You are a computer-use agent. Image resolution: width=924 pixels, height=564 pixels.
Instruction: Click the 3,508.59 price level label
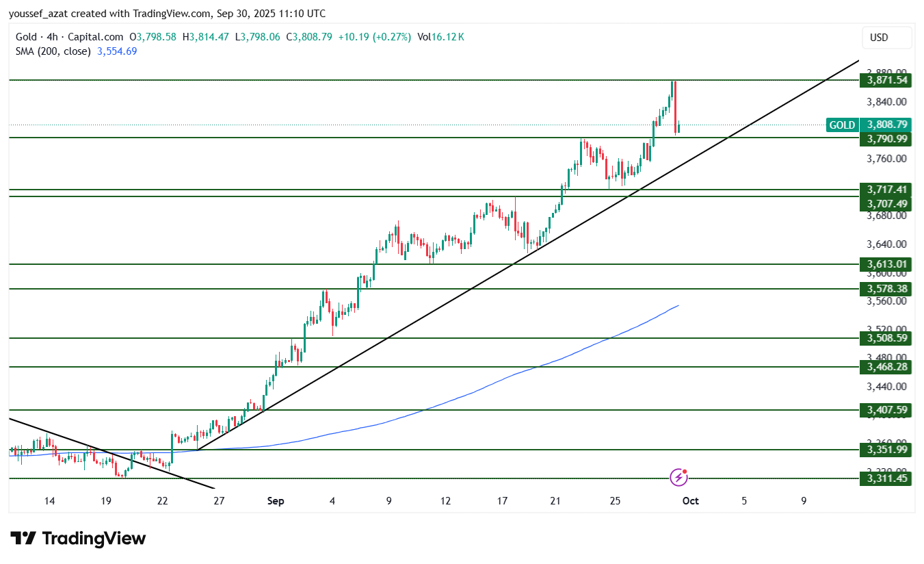tap(887, 338)
